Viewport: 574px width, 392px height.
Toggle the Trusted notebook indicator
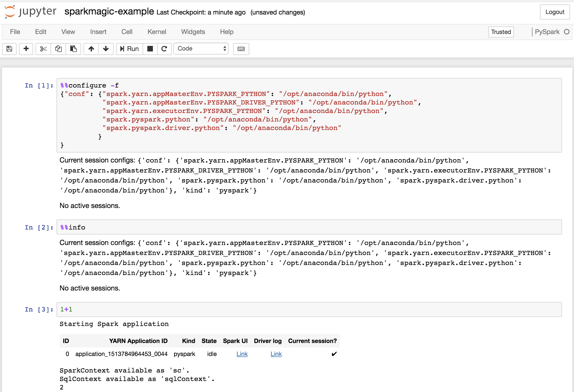501,32
